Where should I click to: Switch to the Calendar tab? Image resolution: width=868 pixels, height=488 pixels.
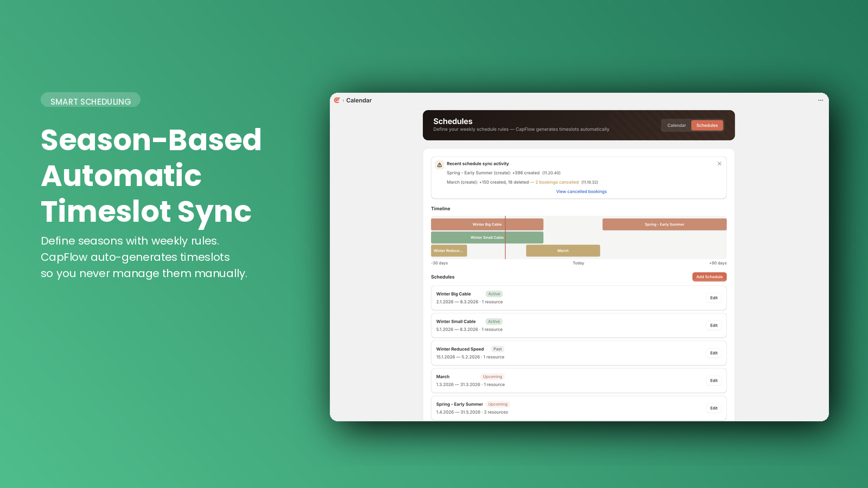(x=676, y=125)
